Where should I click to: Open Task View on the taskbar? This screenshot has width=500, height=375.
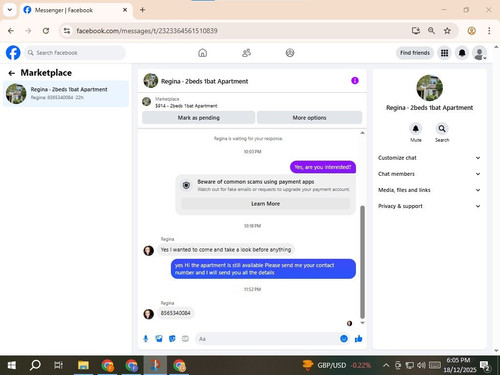[x=59, y=366]
